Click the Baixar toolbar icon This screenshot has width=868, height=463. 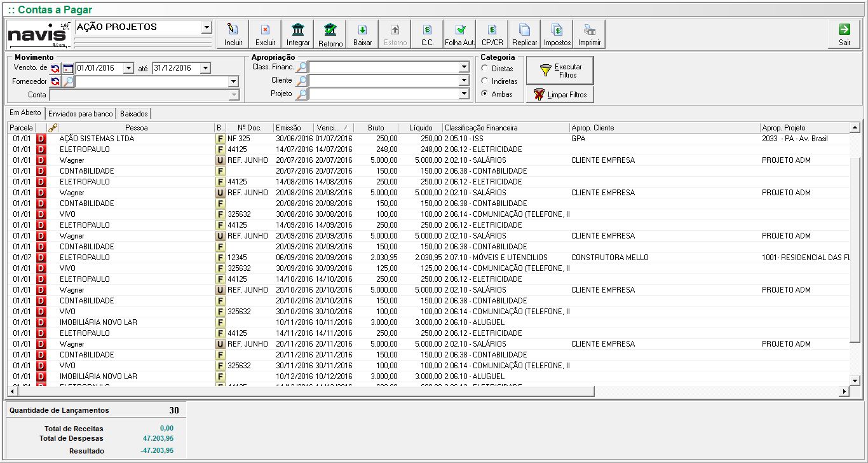[363, 34]
